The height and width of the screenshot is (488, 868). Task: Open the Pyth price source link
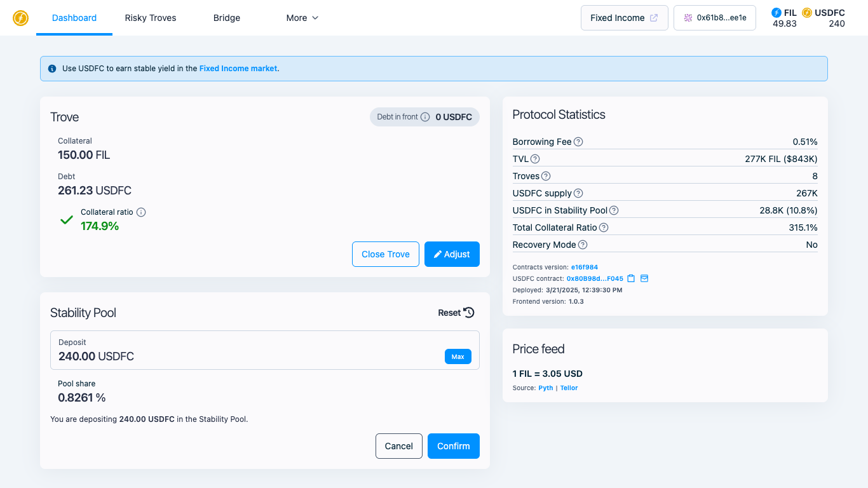pyautogui.click(x=546, y=388)
